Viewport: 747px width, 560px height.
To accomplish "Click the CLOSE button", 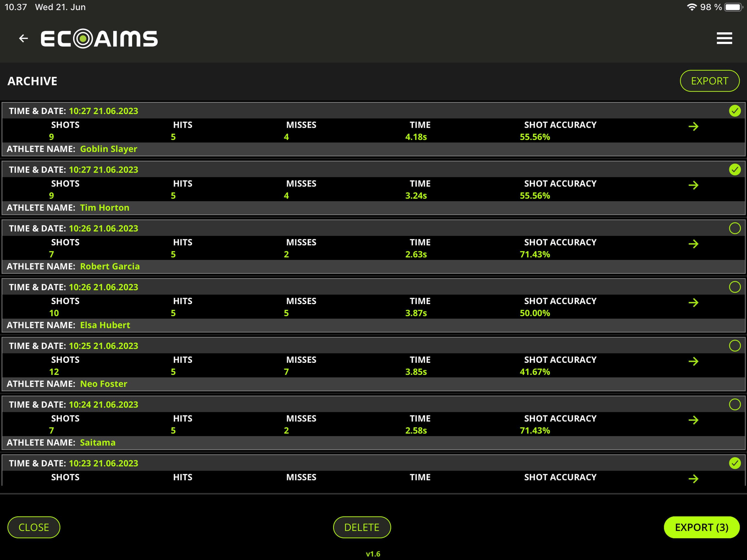I will [x=34, y=527].
